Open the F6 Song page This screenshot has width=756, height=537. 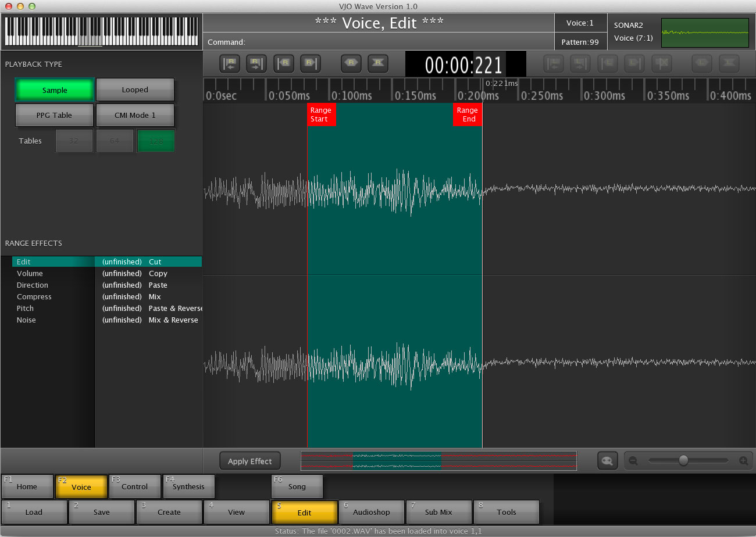(297, 486)
